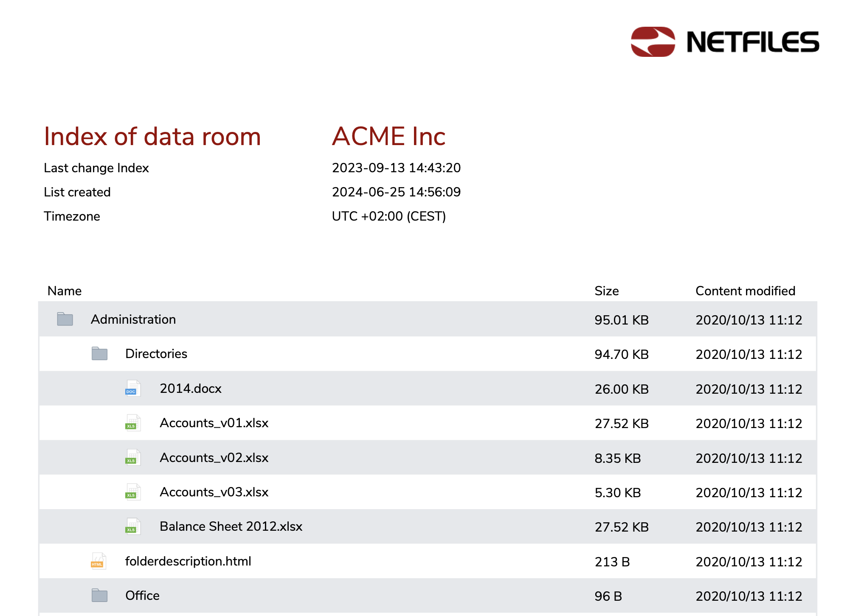Viewport: 850px width, 616px height.
Task: Click the HTML icon for folderdescription.html
Action: click(98, 561)
